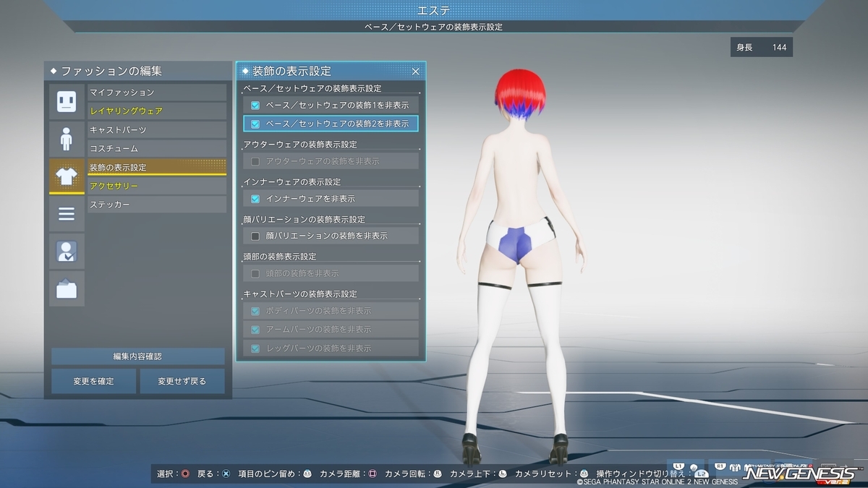Toggle 顔バリエーションの装飾を非表示 checkbox
868x488 pixels.
pos(255,236)
